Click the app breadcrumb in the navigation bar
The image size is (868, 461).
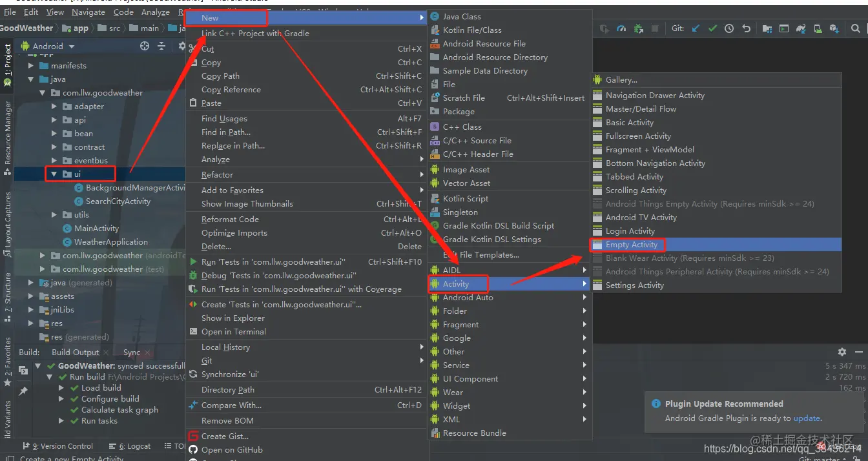[x=76, y=28]
